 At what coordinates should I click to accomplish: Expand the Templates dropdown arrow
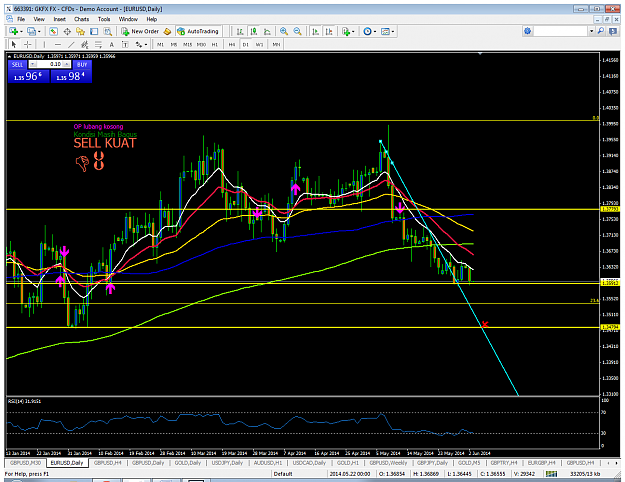click(x=393, y=31)
